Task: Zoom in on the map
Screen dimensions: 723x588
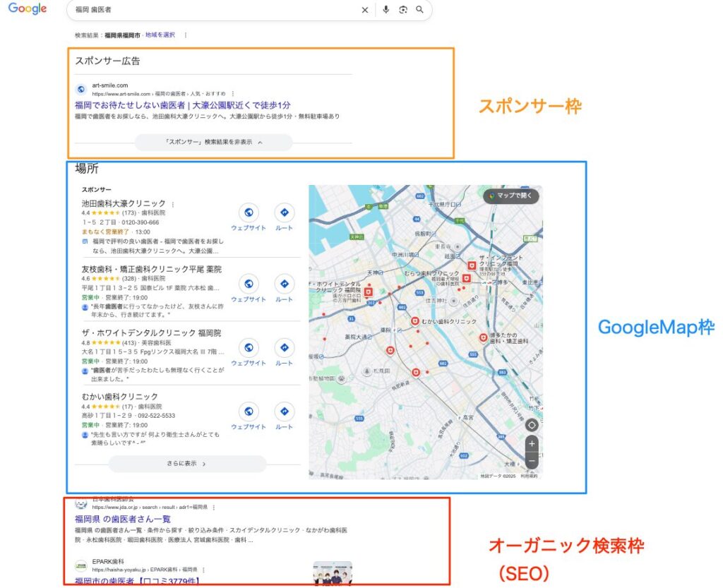Action: tap(531, 444)
